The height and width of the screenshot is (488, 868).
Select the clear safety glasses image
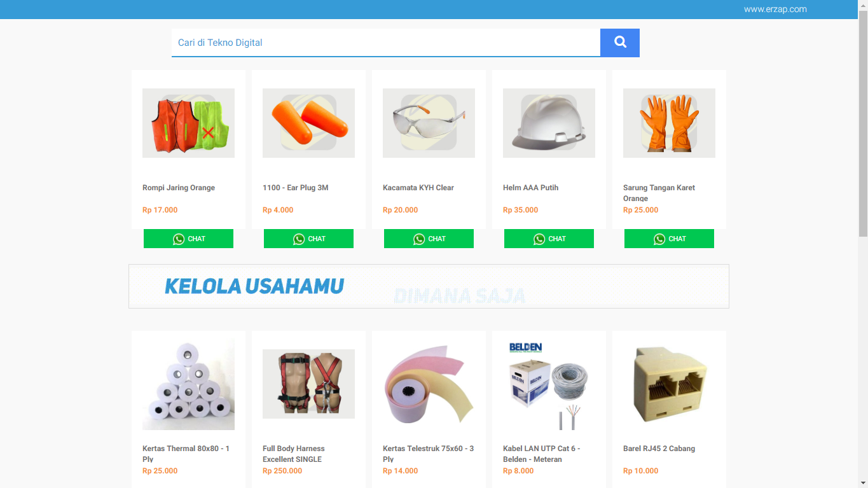429,123
